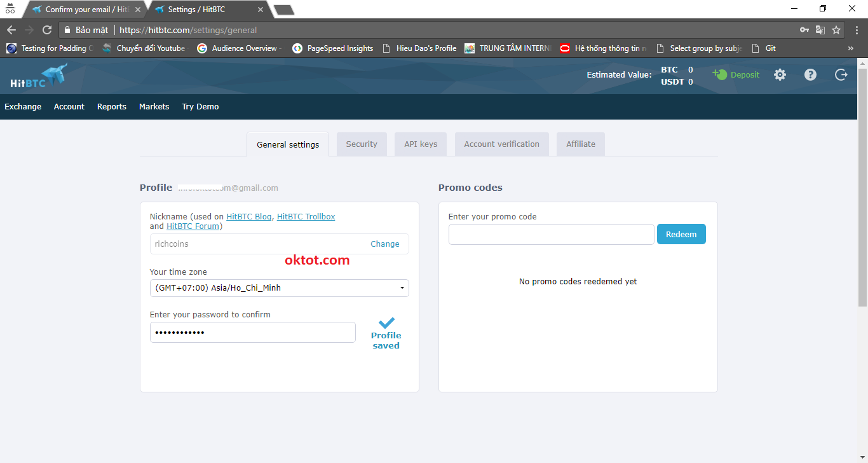Bookmark this page with star icon
This screenshot has width=868, height=463.
pos(836,30)
